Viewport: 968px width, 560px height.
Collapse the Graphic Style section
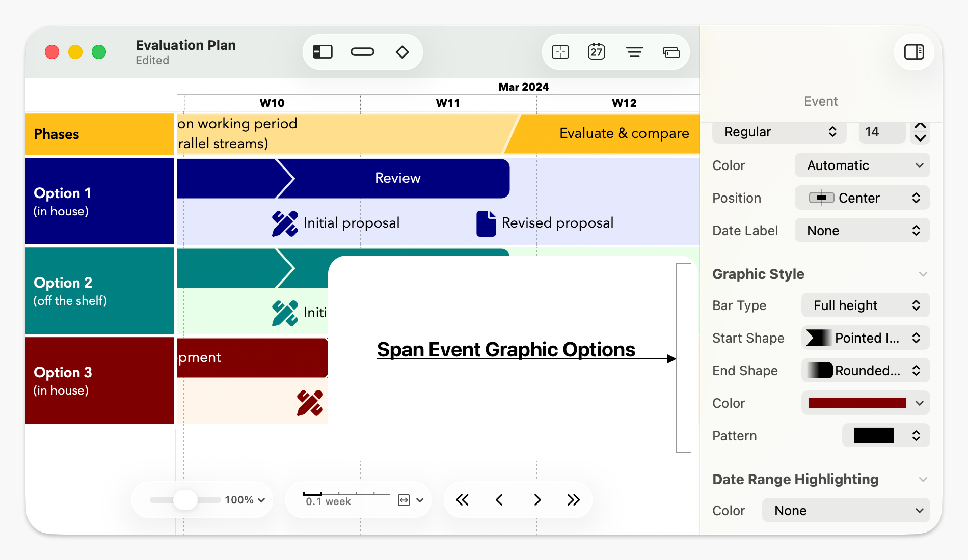pos(923,274)
